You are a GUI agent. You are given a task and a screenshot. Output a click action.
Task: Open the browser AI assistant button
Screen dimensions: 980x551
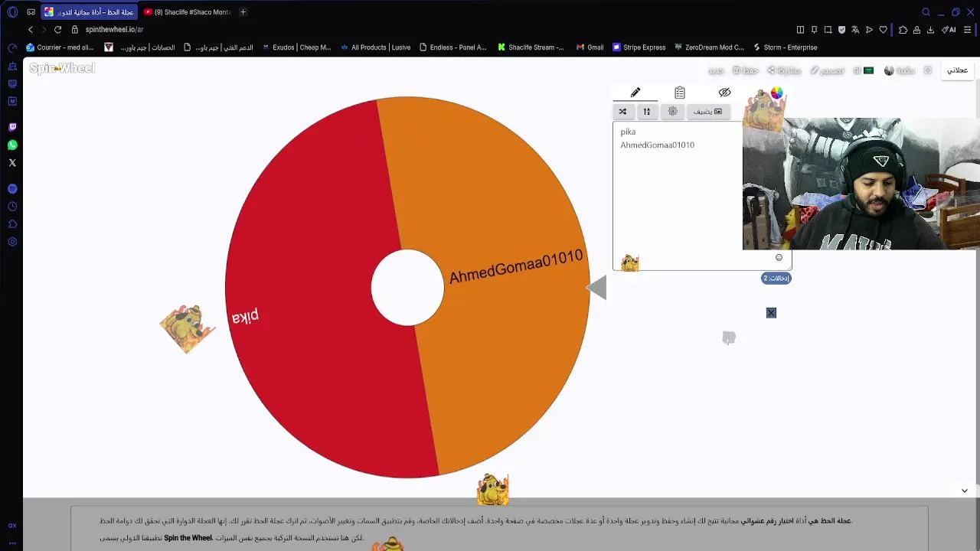click(x=949, y=30)
